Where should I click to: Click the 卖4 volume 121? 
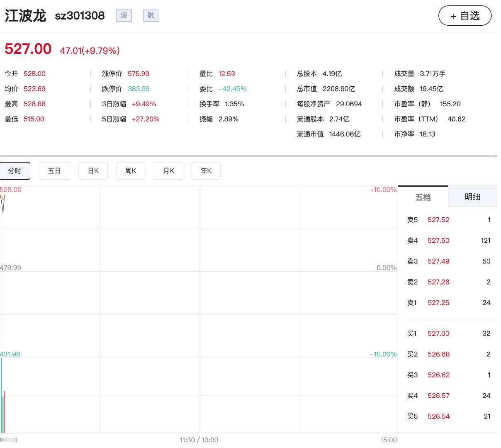[486, 241]
